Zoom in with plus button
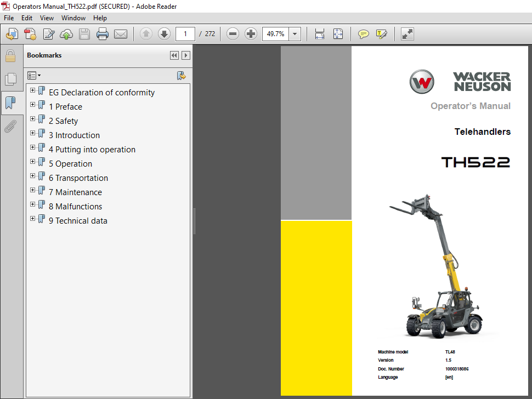 tap(251, 34)
